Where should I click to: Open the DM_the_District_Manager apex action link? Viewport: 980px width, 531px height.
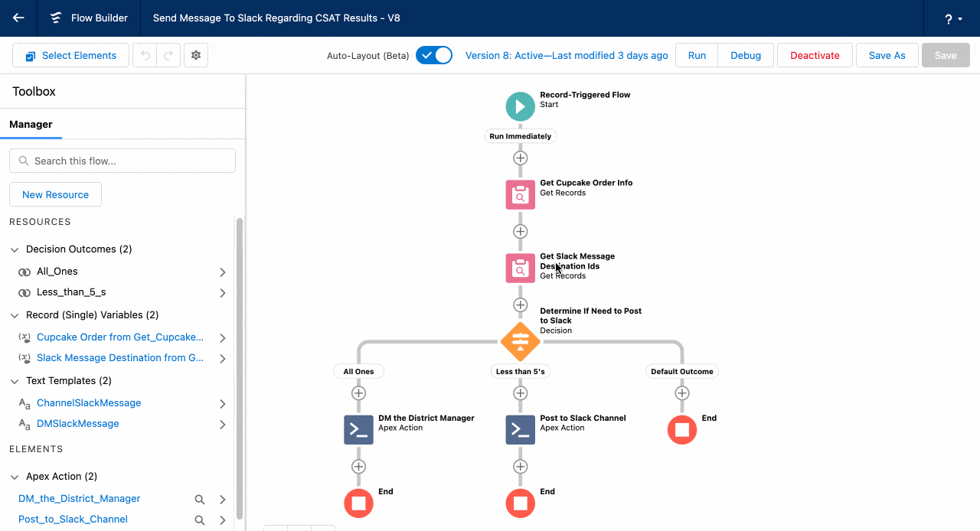pos(80,499)
